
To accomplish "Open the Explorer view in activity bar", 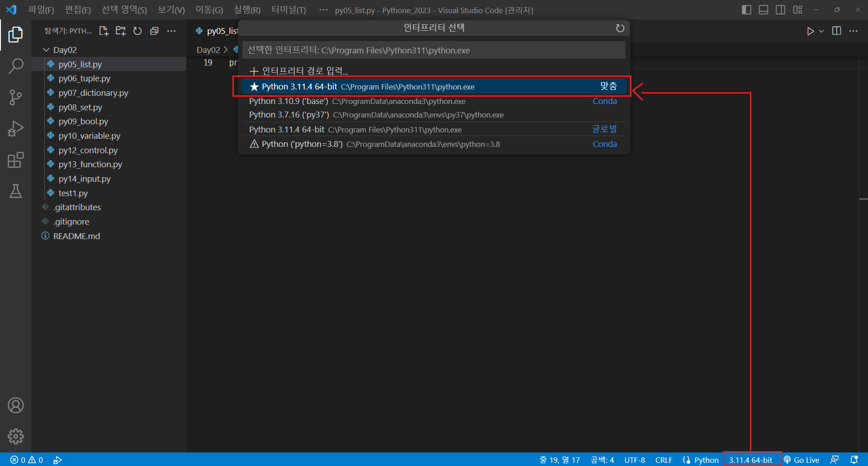I will point(15,34).
